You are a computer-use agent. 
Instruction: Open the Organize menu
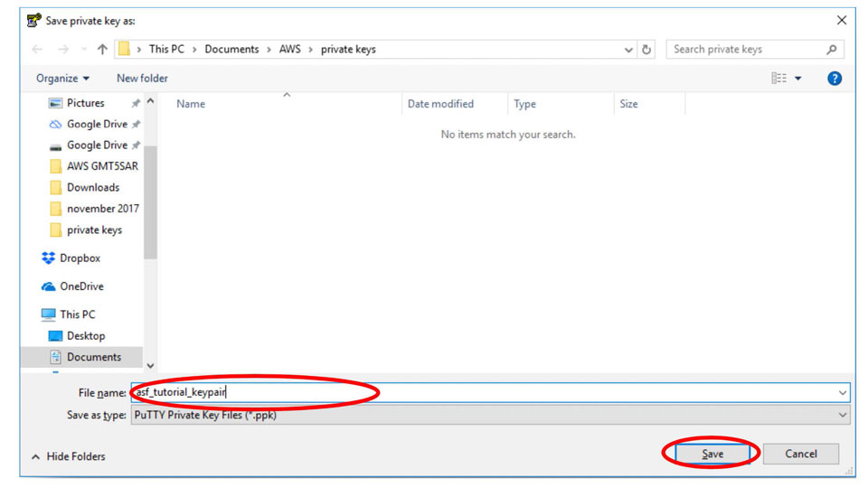pyautogui.click(x=62, y=78)
